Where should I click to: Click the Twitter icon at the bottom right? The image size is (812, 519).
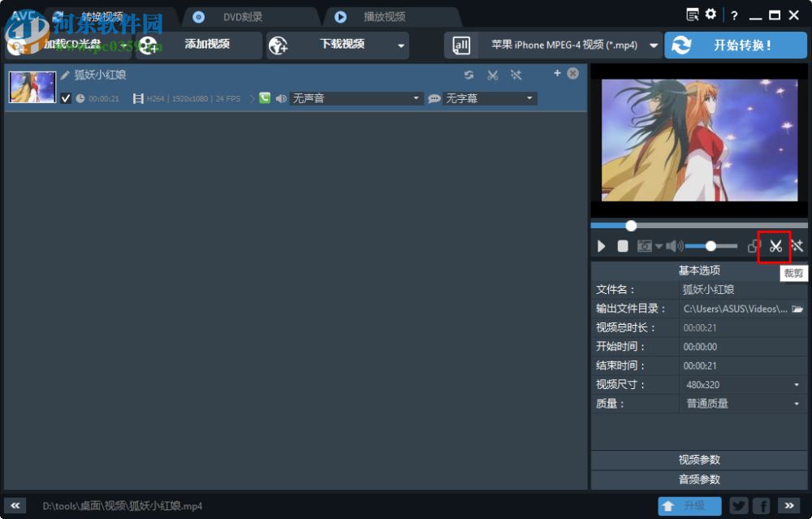[x=739, y=505]
